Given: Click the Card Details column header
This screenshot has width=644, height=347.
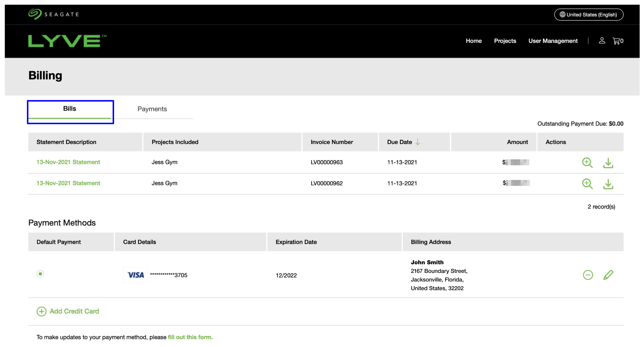Looking at the screenshot, I should click(190, 242).
